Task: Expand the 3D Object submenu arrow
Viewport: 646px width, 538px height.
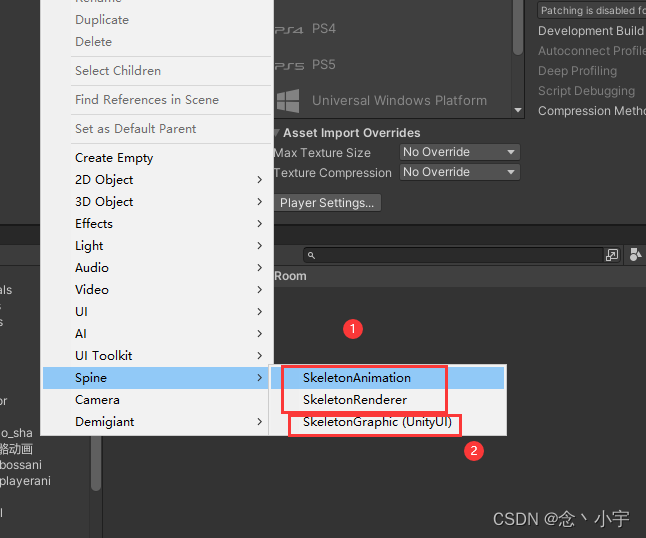Action: [x=260, y=201]
